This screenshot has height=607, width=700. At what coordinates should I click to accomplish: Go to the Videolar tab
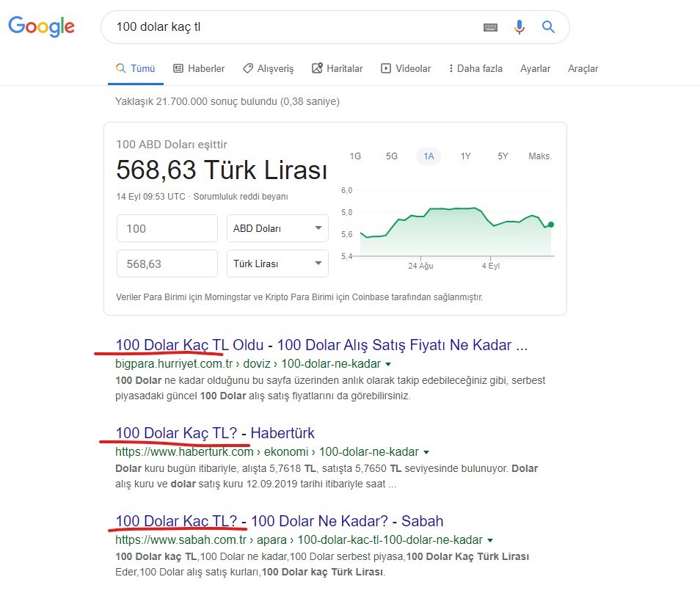tap(406, 68)
